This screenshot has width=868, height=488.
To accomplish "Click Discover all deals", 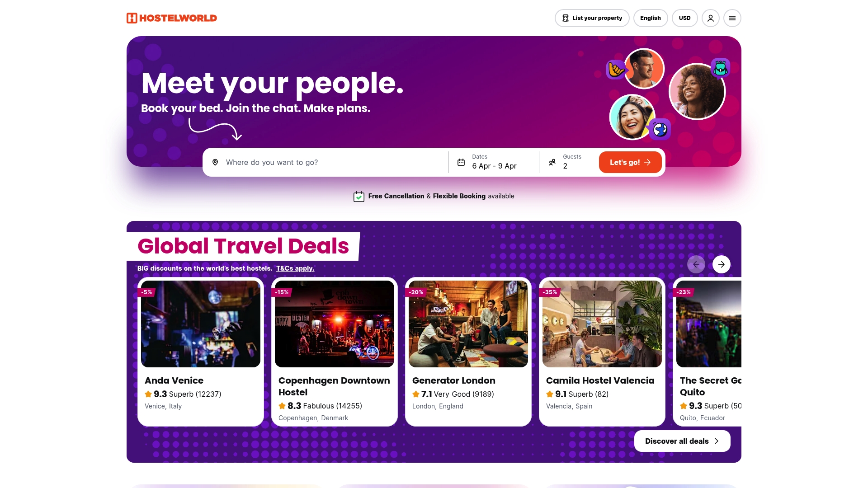I will [682, 441].
